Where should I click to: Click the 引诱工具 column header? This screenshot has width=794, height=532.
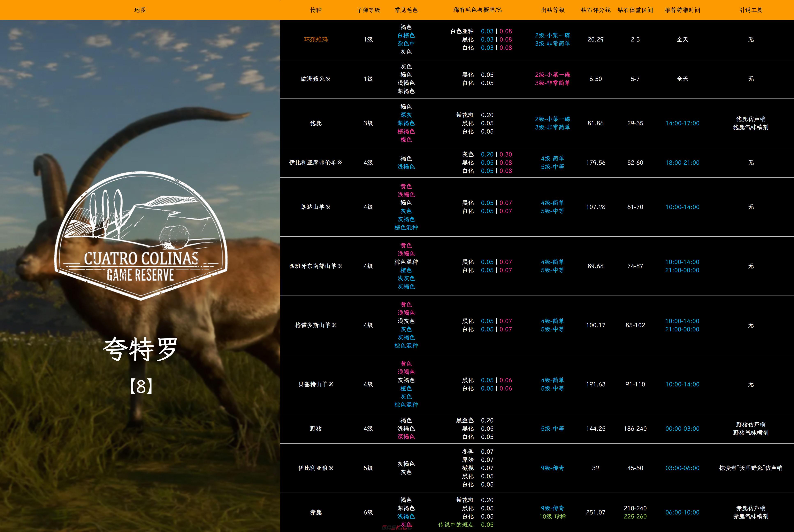click(x=750, y=10)
